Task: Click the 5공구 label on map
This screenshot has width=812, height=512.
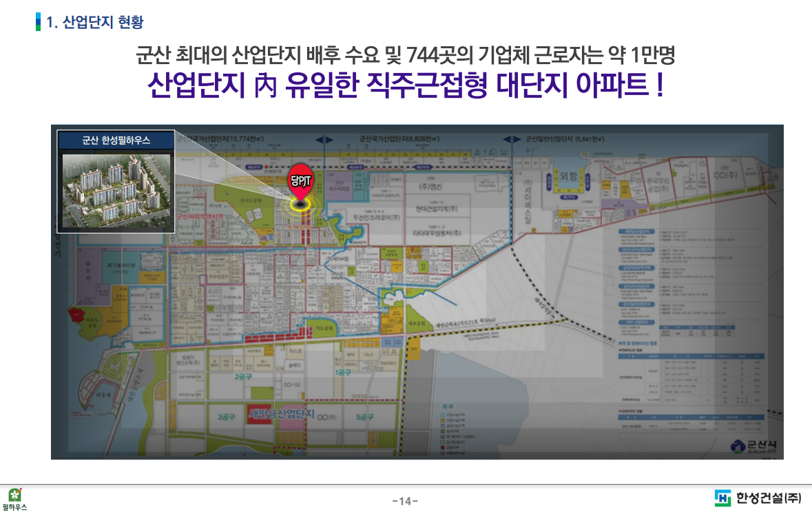Action: click(x=364, y=417)
